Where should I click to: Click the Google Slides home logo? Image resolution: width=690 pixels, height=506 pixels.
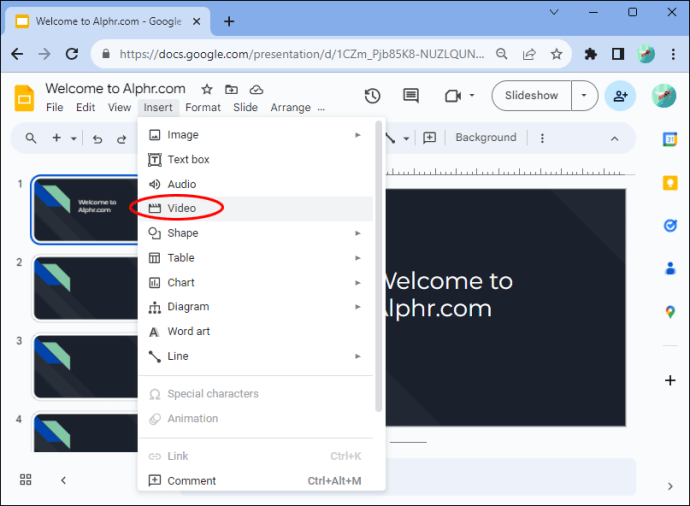pos(24,98)
